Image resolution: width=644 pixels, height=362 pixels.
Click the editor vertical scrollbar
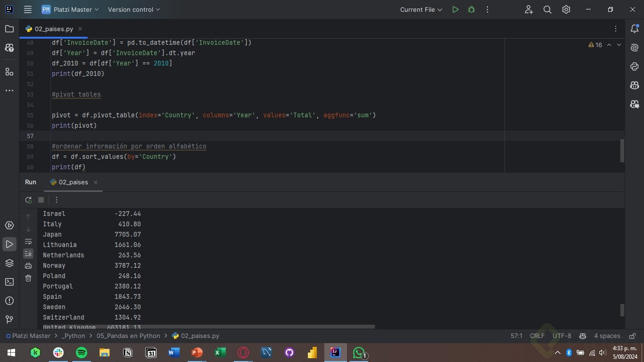point(622,151)
